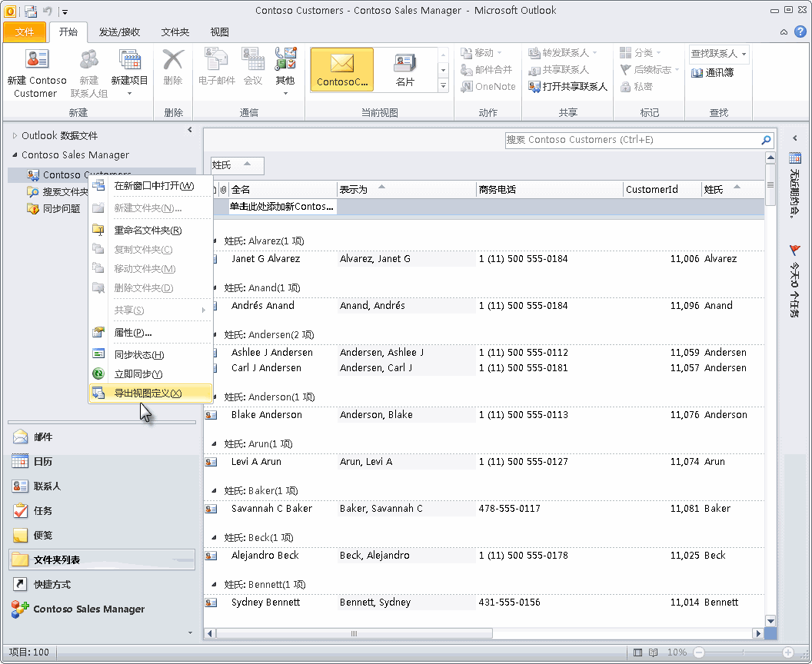Open the 邮件 navigation pane
This screenshot has height=664, width=812.
click(43, 437)
